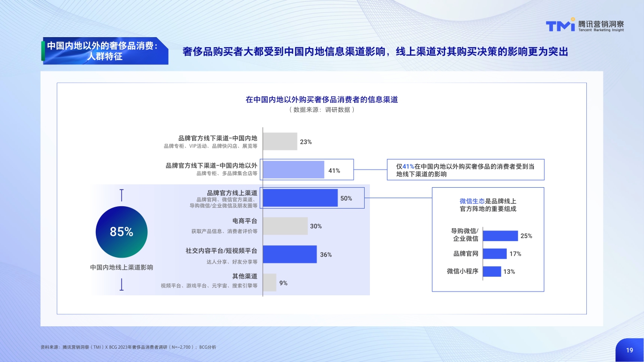This screenshot has width=644, height=362.
Task: Click the chart title 在中国内地以外购买奢侈品消费者的信息渠道
Action: point(322,100)
